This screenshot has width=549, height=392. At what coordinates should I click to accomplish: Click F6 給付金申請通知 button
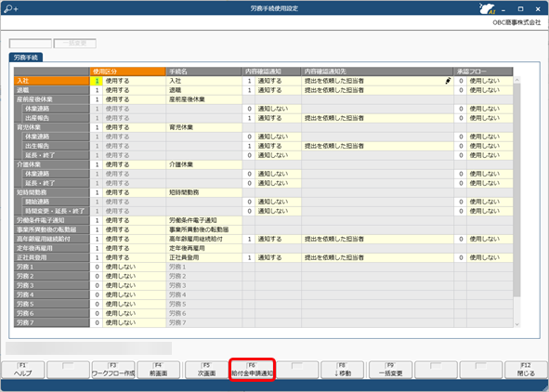pos(252,370)
